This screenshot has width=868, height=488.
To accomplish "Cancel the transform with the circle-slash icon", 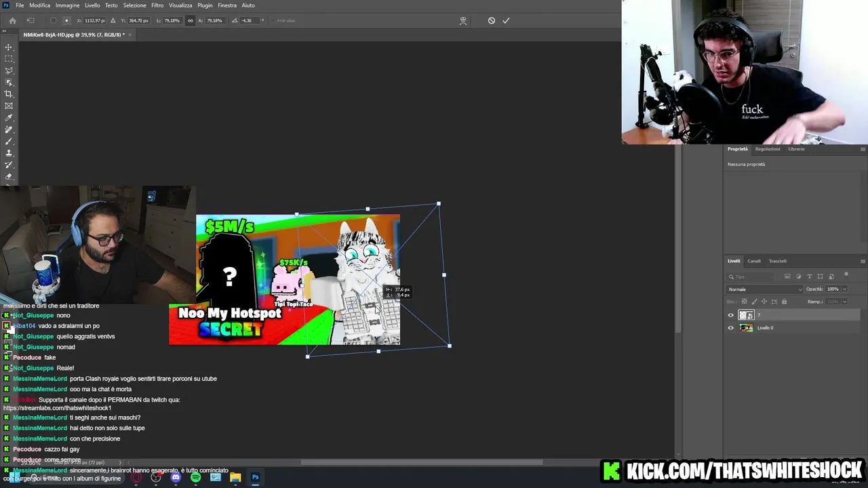I will click(492, 20).
